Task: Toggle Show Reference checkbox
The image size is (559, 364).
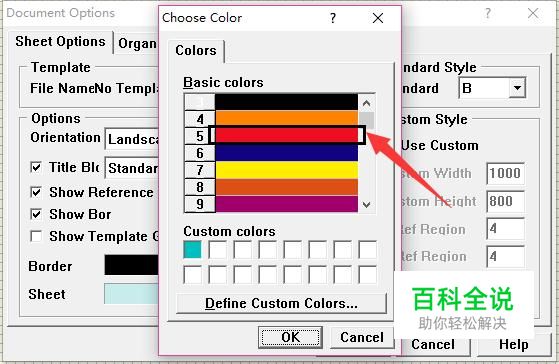Action: (36, 192)
